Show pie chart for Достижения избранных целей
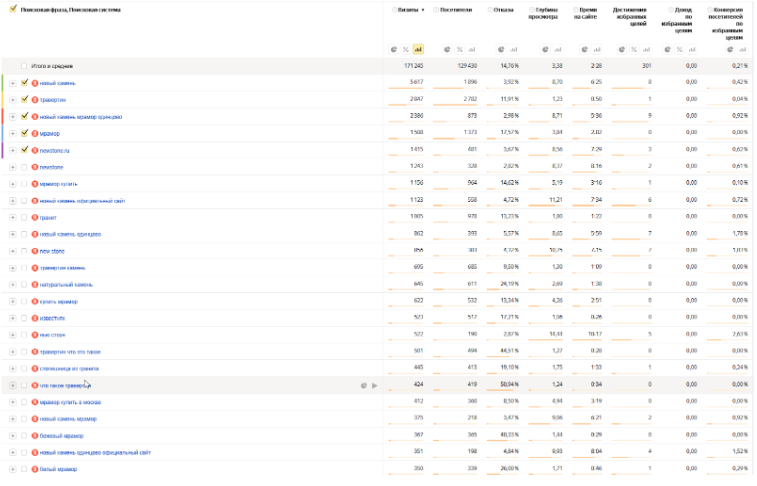 (622, 49)
